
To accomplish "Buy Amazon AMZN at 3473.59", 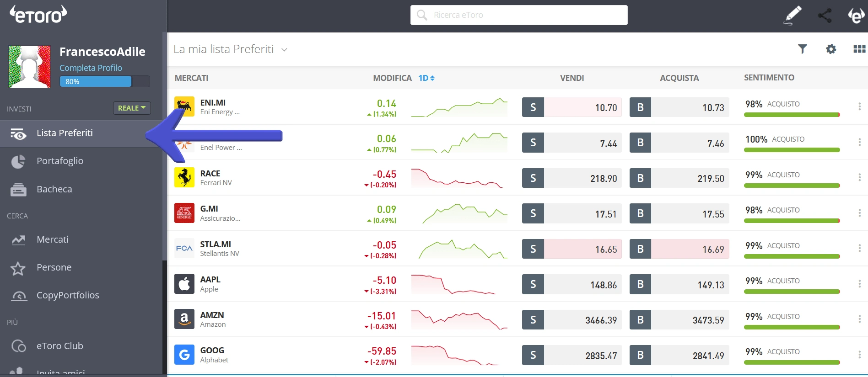I will [679, 320].
